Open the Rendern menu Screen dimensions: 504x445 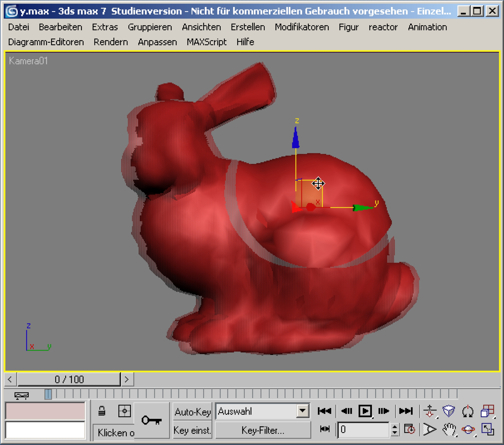pos(111,42)
